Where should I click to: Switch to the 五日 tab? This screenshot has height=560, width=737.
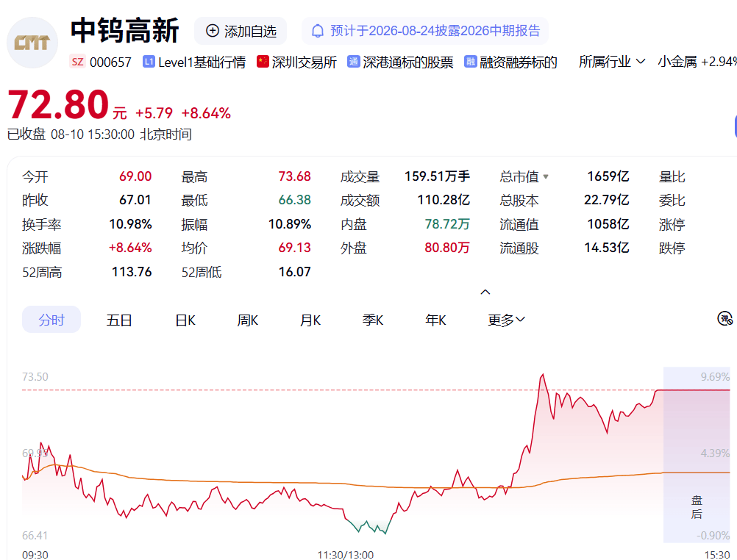[x=119, y=320]
